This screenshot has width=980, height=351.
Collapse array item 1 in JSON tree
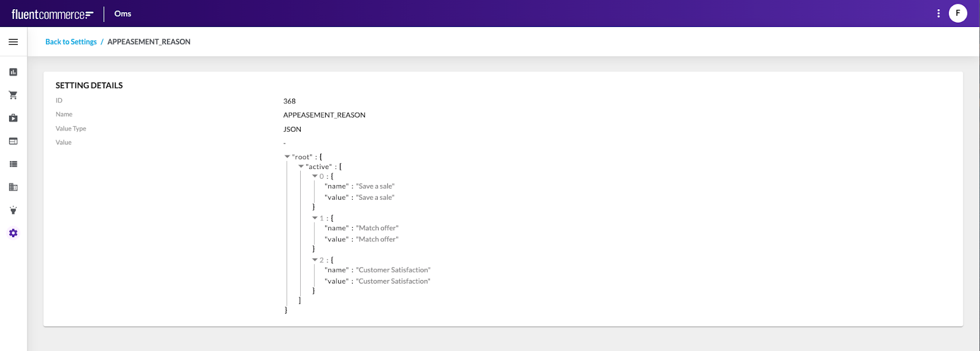[315, 218]
